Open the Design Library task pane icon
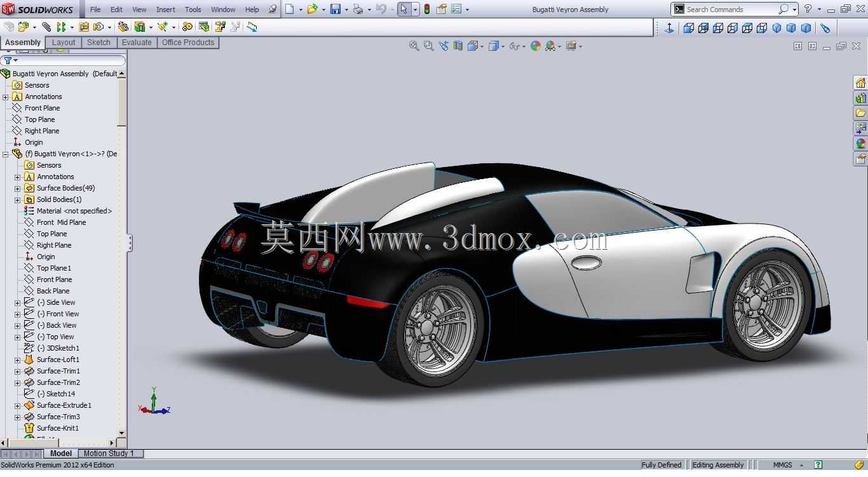Image resolution: width=868 pixels, height=477 pixels. [860, 98]
